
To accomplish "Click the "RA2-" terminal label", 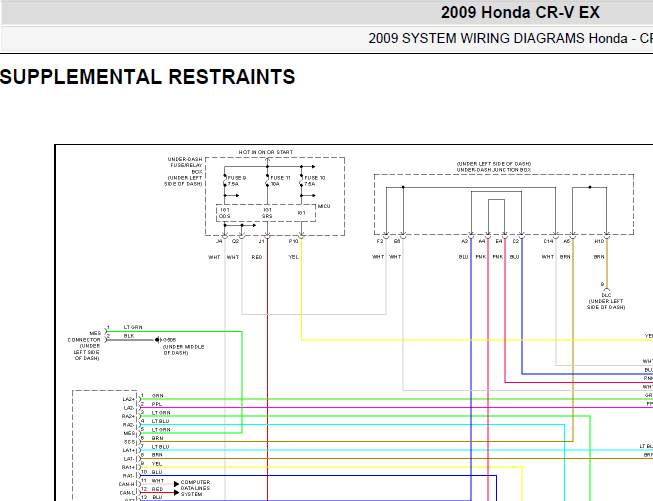I will (128, 425).
